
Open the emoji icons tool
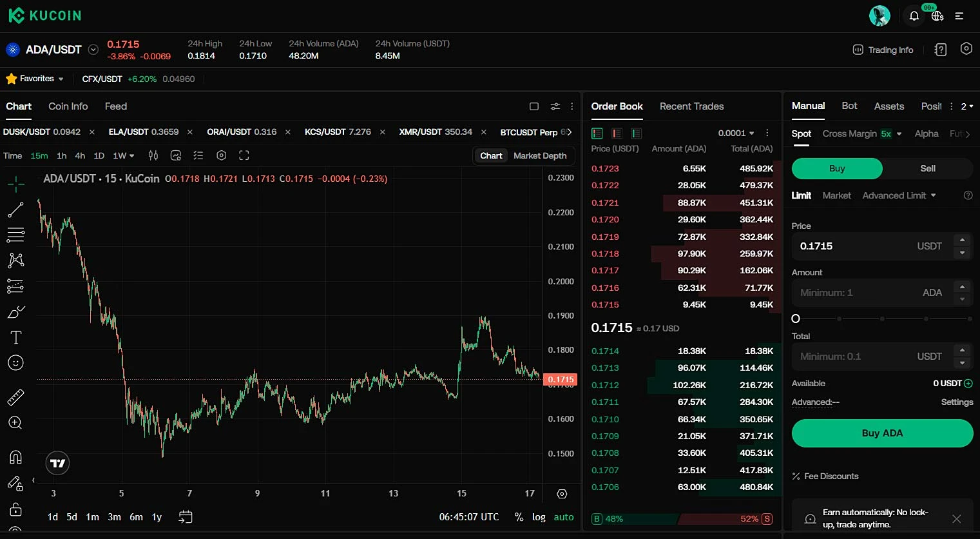coord(15,363)
